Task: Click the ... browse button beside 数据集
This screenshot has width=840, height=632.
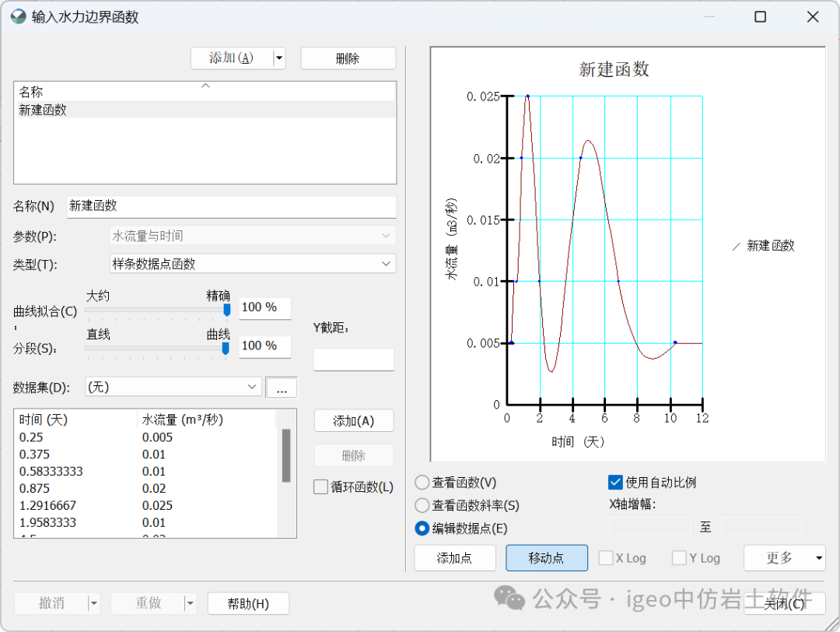Action: [282, 387]
